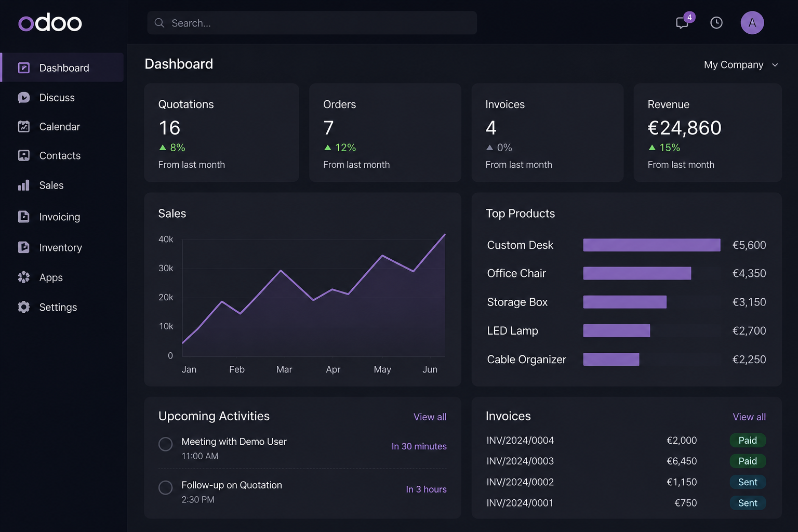Open the Apps grid icon
The image size is (798, 532).
tap(23, 277)
